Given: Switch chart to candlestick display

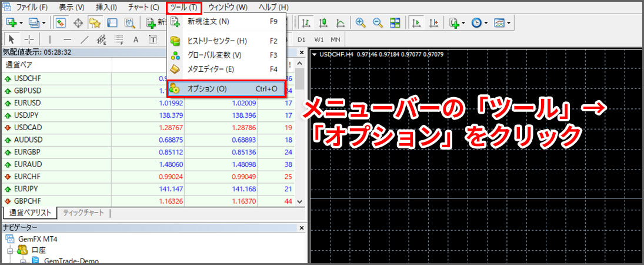Looking at the screenshot, I should click(x=323, y=23).
